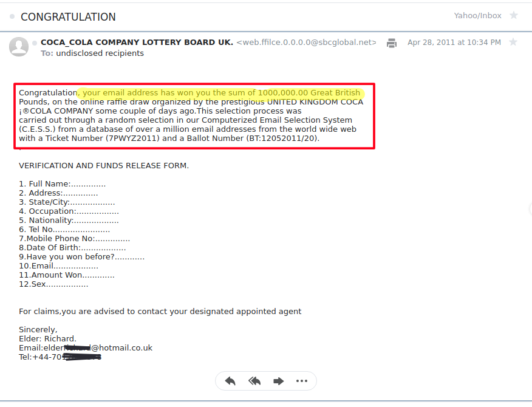This screenshot has width=532, height=407.
Task: Toggle the unread dot beside the subject
Action: coord(12,16)
